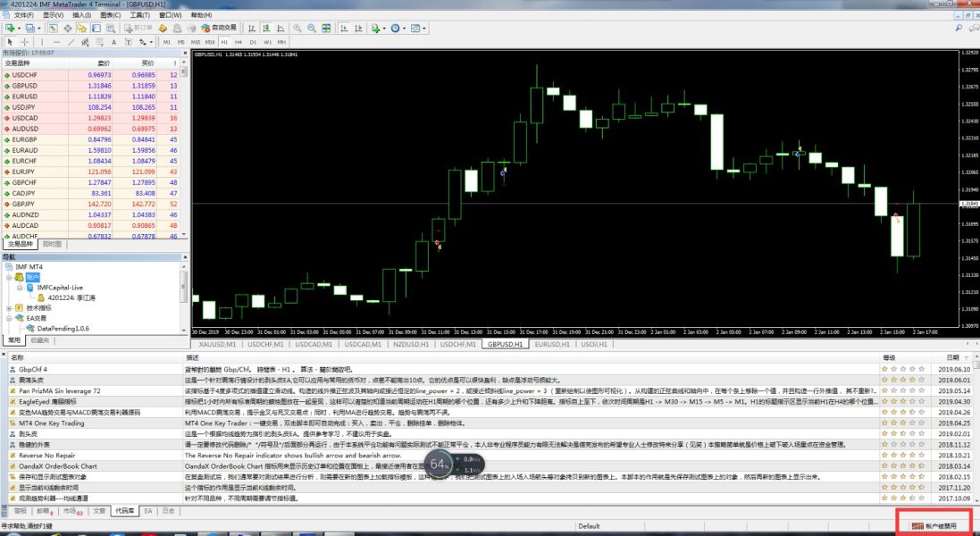The width and height of the screenshot is (980, 536).
Task: Toggle the 自动交易 auto trading button
Action: tap(219, 28)
